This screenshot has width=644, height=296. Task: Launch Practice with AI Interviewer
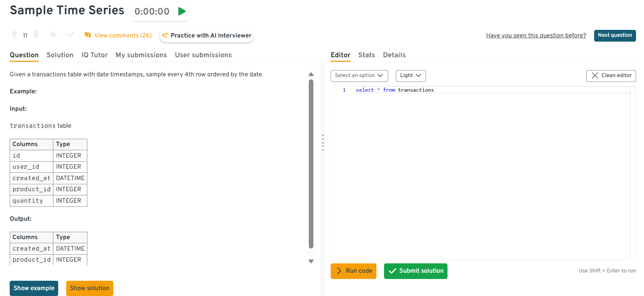207,35
